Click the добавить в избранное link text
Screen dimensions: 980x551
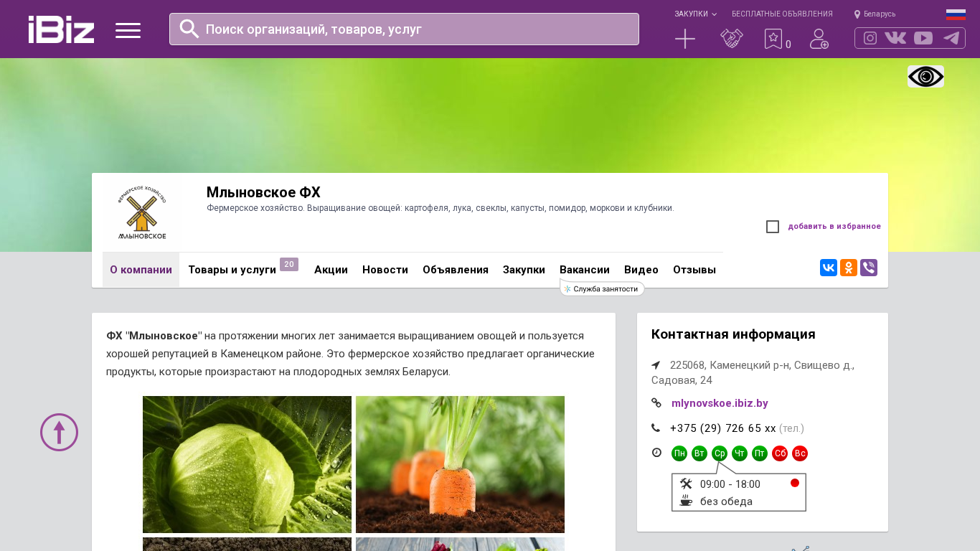click(x=834, y=227)
